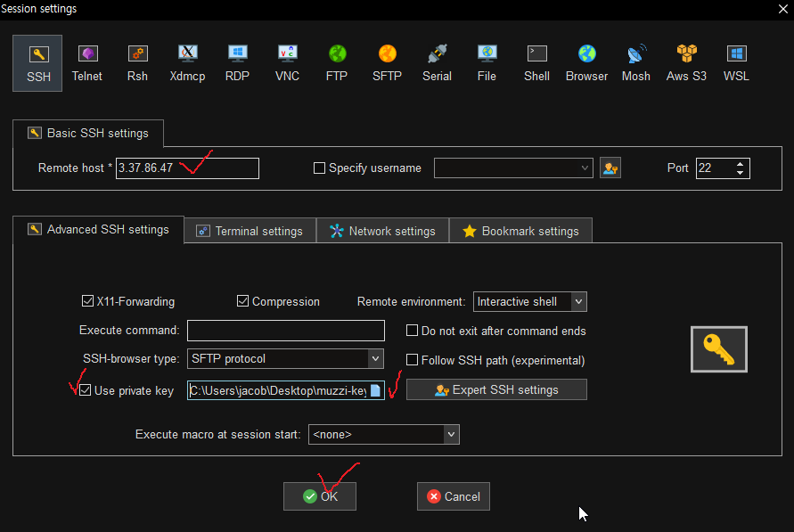This screenshot has height=532, width=794.
Task: Select the Mosh session icon
Action: (x=636, y=63)
